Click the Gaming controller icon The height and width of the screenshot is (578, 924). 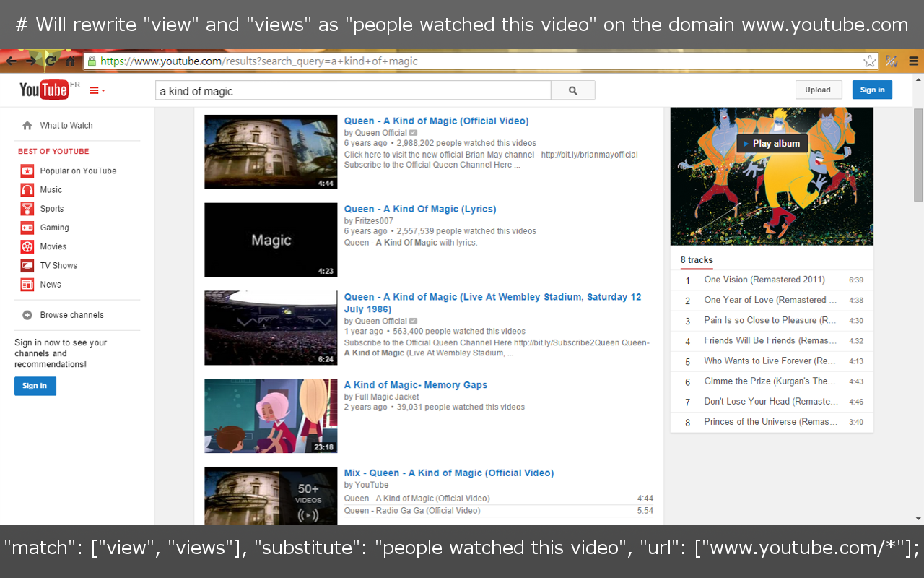click(27, 228)
